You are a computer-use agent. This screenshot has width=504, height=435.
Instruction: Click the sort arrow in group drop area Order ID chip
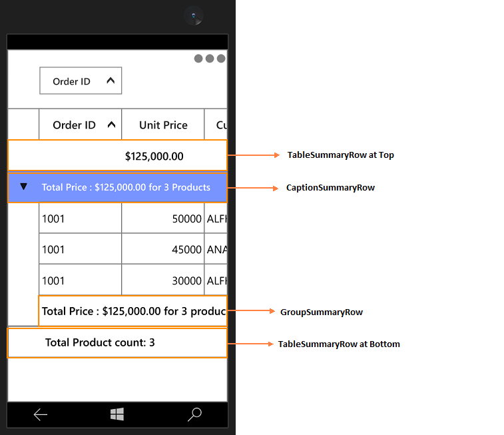click(x=111, y=81)
